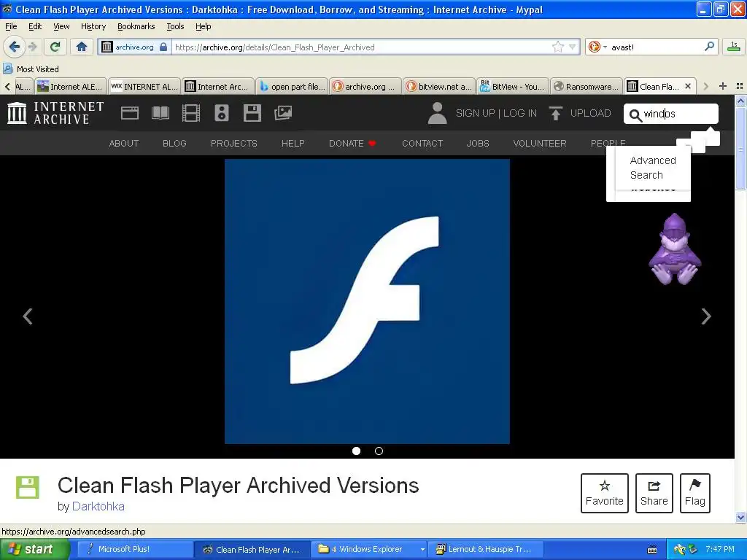Open the Images icon in Archive nav
Screen dimensions: 747x560
tap(283, 113)
